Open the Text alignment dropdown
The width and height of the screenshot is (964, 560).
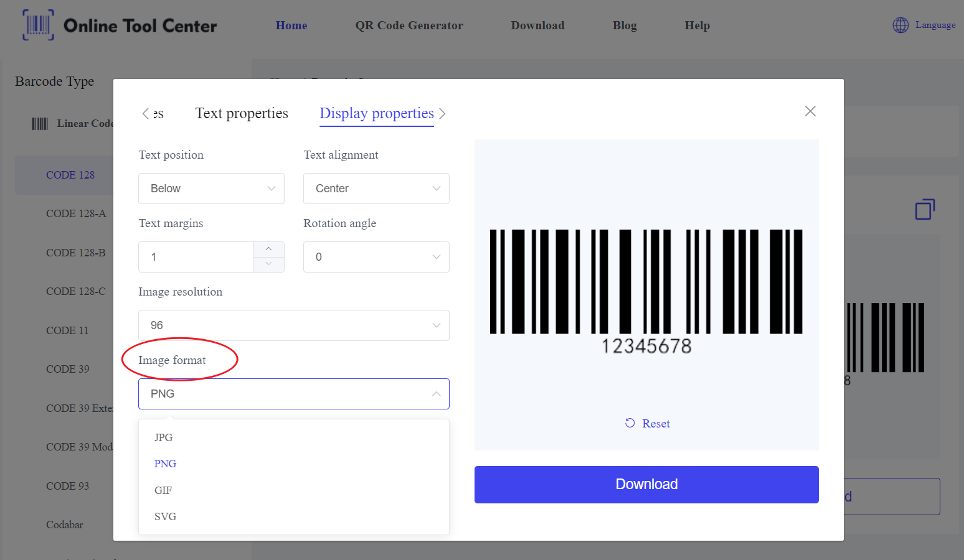click(376, 189)
